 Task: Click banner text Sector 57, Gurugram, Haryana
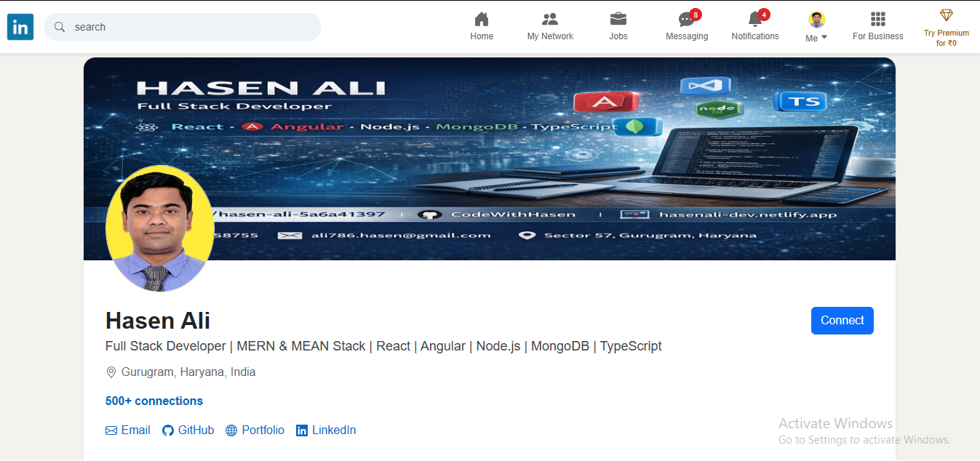pos(650,235)
